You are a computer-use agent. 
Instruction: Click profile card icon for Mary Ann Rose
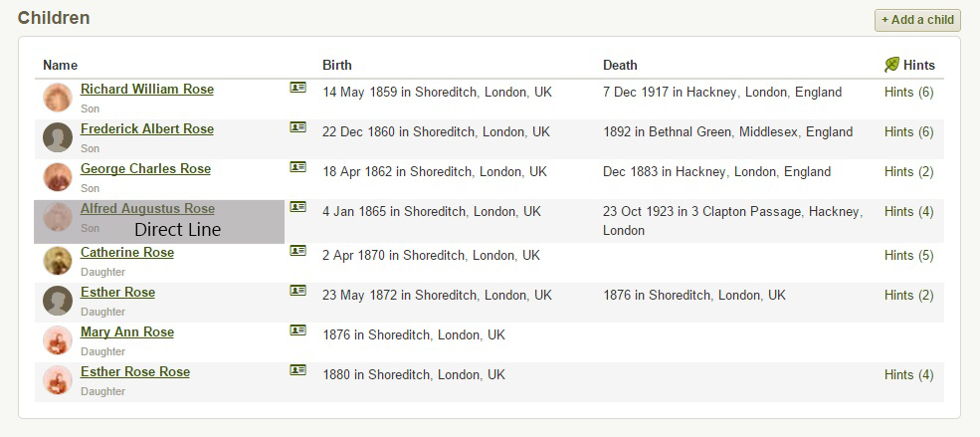[x=297, y=330]
